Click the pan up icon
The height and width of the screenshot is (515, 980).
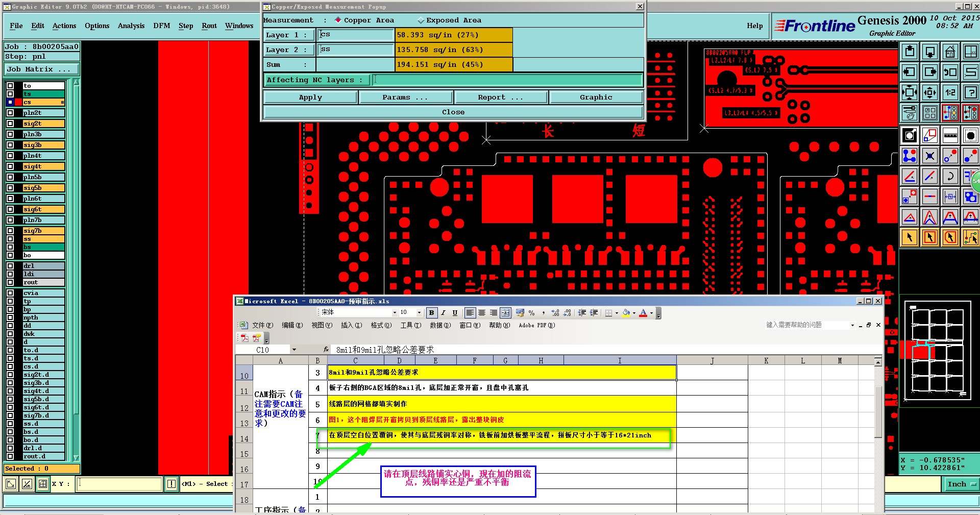point(910,52)
